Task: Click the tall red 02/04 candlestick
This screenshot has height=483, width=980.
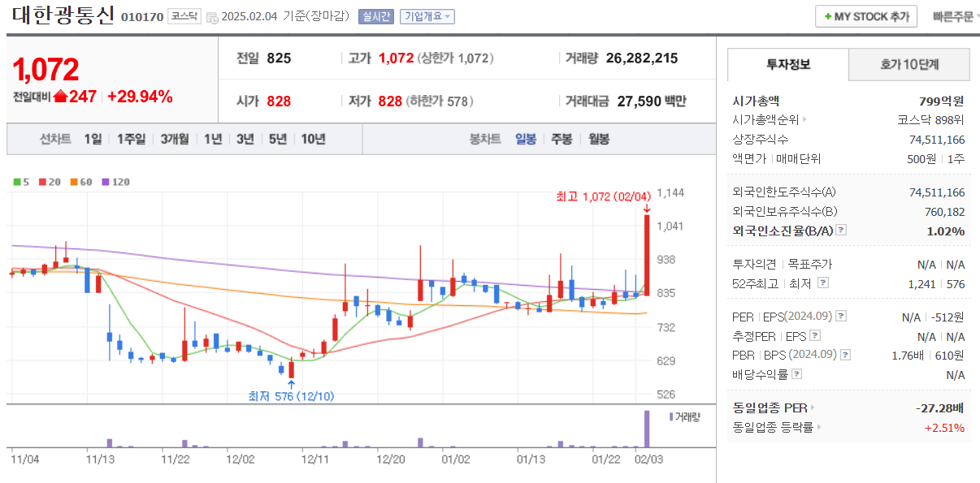Action: pyautogui.click(x=647, y=255)
